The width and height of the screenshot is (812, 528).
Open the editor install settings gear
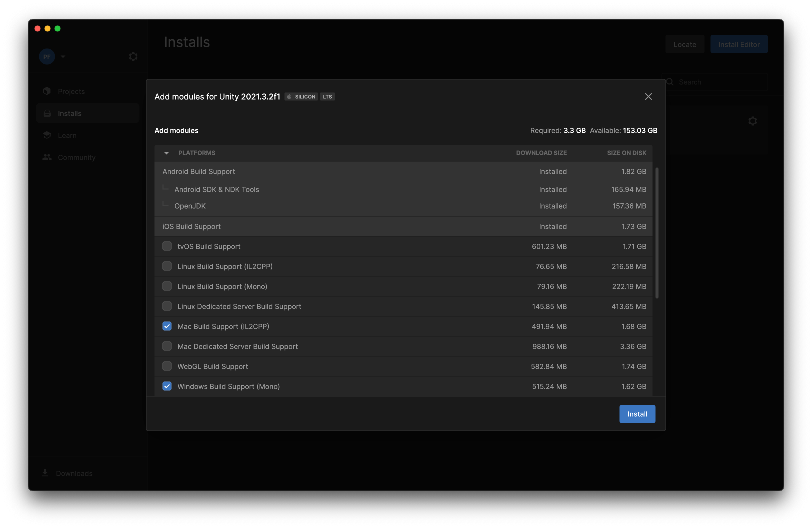tap(753, 121)
